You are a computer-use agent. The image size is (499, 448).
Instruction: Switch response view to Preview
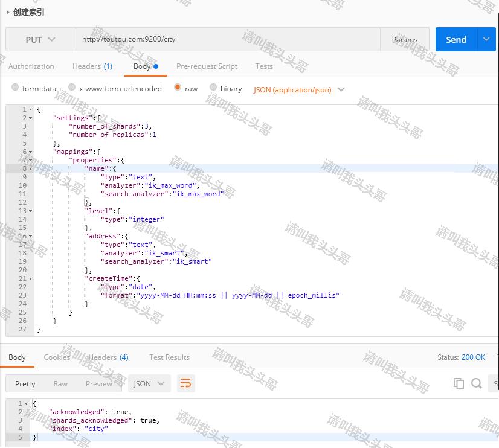[x=99, y=384]
